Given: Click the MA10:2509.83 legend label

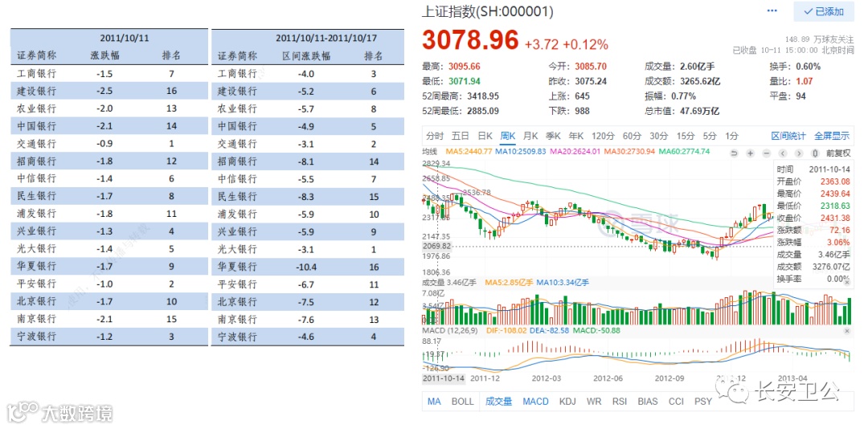Looking at the screenshot, I should [x=520, y=151].
